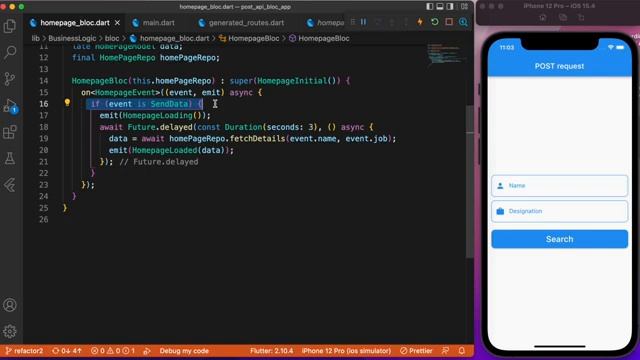Click line number 19 in the gutter
Image resolution: width=640 pixels, height=360 pixels.
[44, 138]
